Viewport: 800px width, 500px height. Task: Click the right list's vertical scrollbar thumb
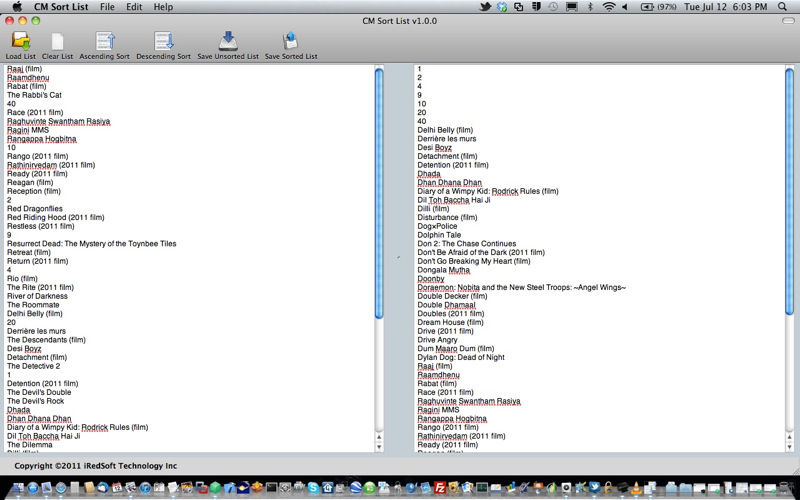click(x=789, y=191)
